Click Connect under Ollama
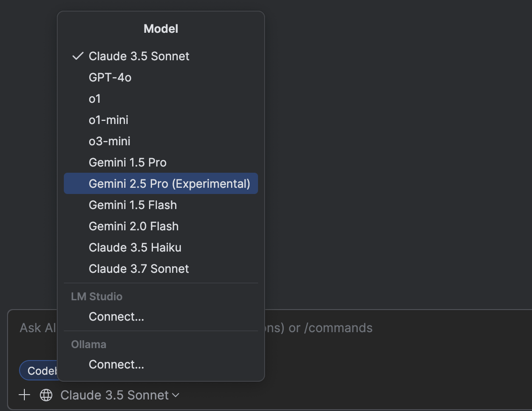The width and height of the screenshot is (532, 411). pos(116,364)
